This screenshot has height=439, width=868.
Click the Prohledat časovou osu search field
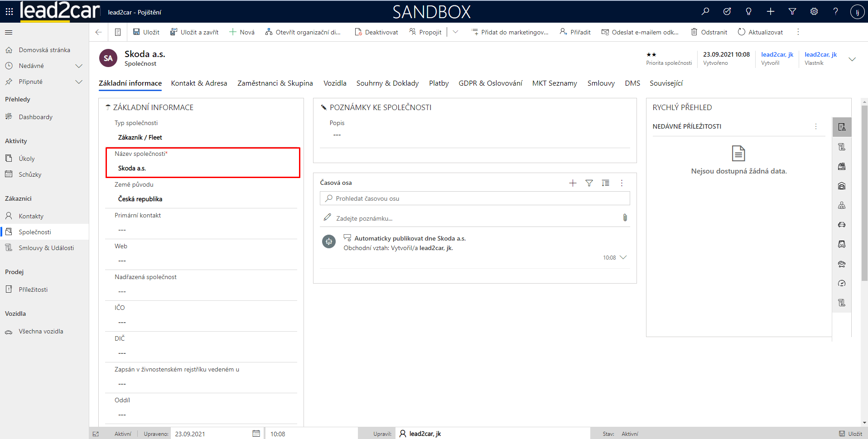[475, 198]
